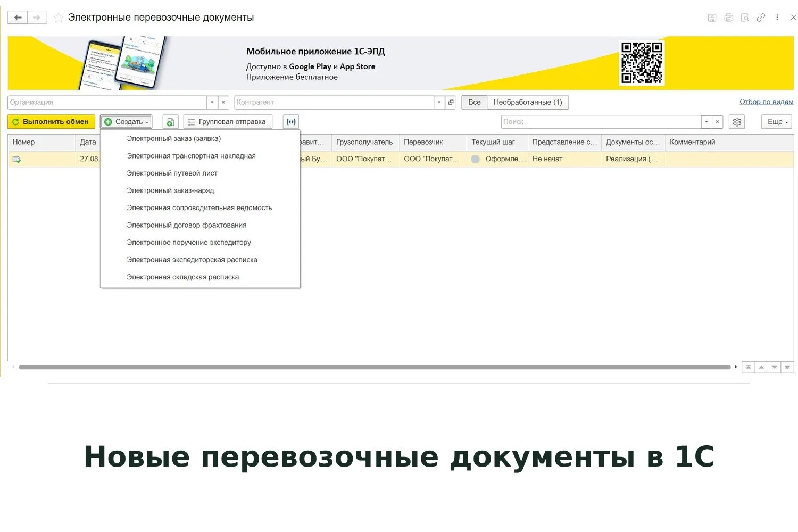This screenshot has width=798, height=532.
Task: Jump to list end with bottom arrow
Action: pyautogui.click(x=787, y=367)
